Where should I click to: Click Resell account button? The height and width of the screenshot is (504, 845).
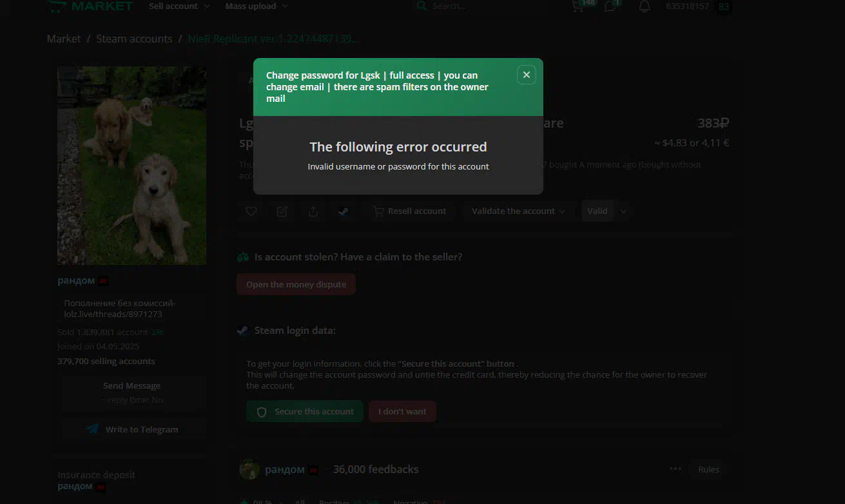[410, 211]
